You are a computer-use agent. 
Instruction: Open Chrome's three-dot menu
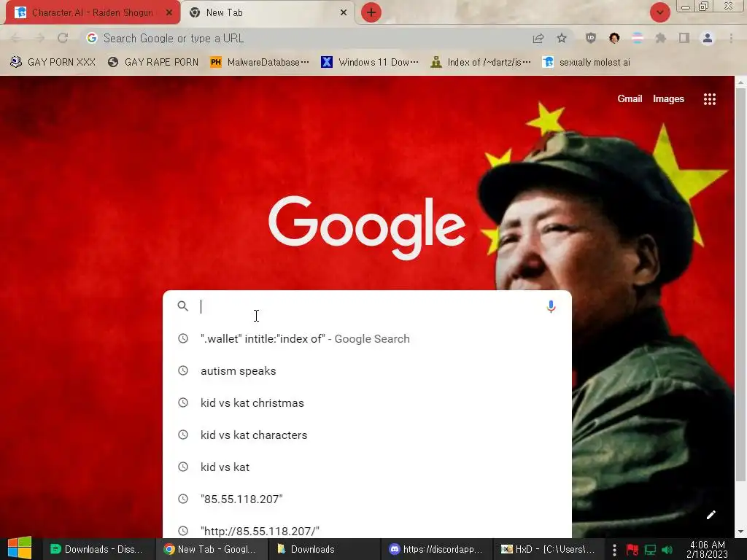(731, 38)
